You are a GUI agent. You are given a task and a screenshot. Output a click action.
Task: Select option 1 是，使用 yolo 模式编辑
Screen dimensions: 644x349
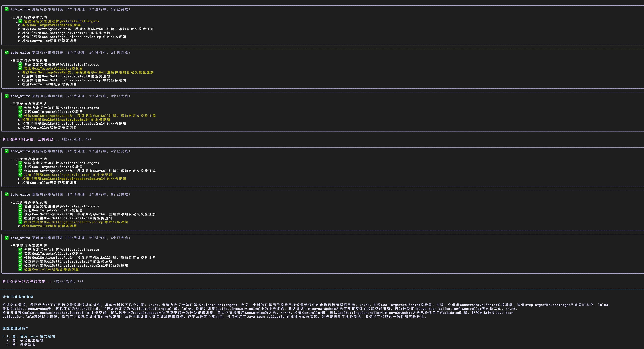coord(31,336)
